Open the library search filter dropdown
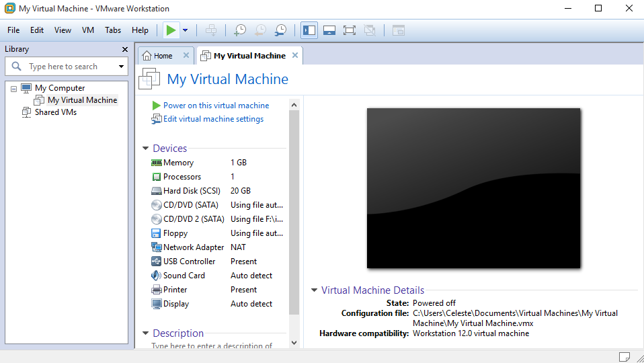 [x=121, y=66]
